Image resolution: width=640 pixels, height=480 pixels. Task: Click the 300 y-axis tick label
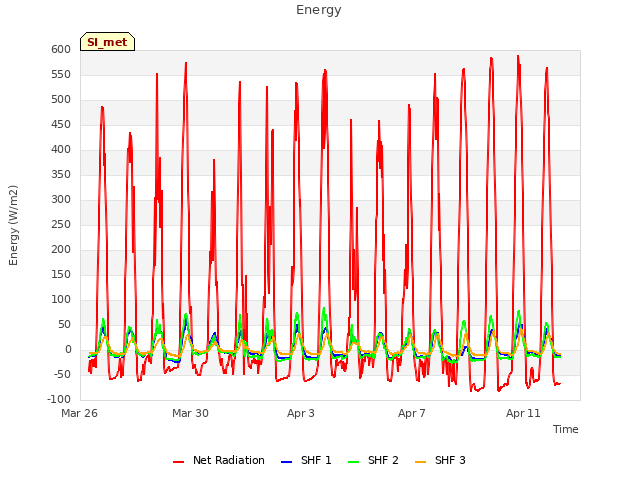(61, 200)
